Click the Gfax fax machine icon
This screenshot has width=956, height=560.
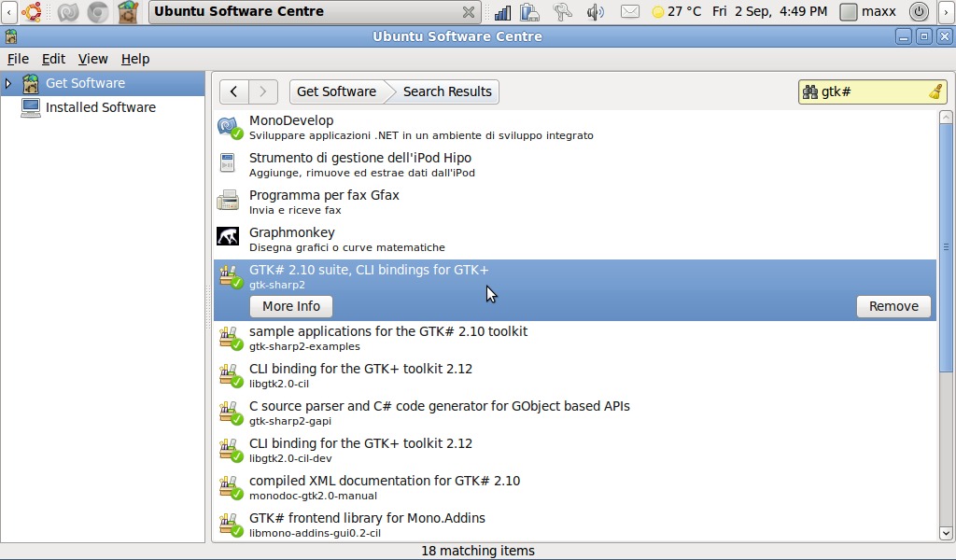(228, 201)
